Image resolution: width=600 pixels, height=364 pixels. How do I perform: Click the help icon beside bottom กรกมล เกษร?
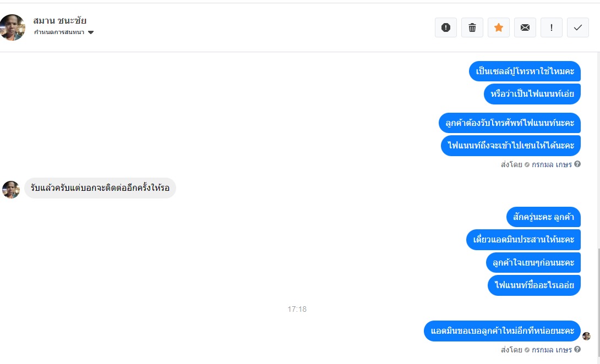point(577,349)
